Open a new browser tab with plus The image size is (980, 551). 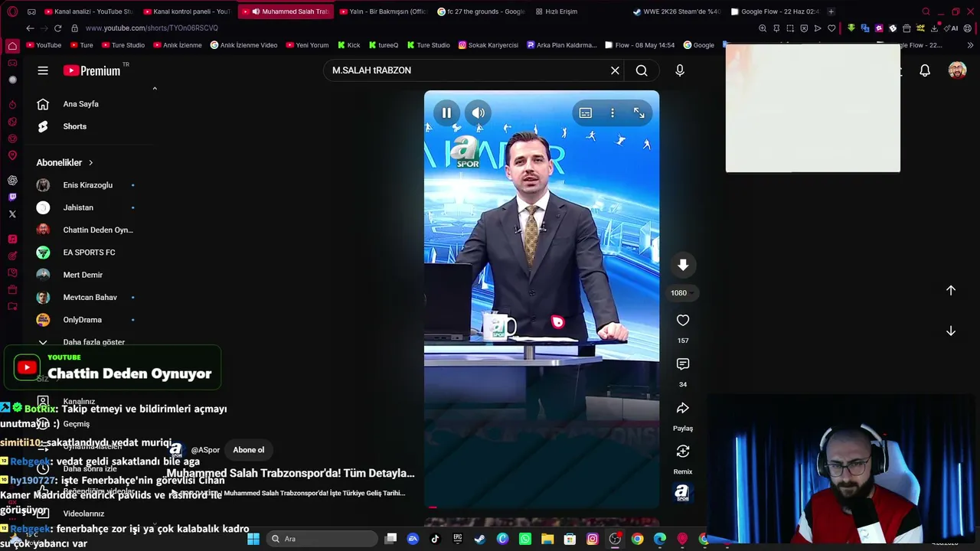click(831, 11)
